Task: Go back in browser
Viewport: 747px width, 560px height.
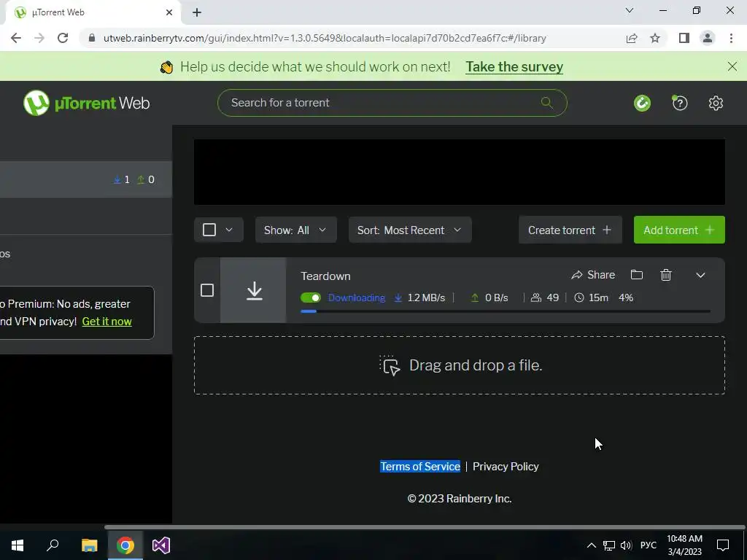Action: coord(16,38)
